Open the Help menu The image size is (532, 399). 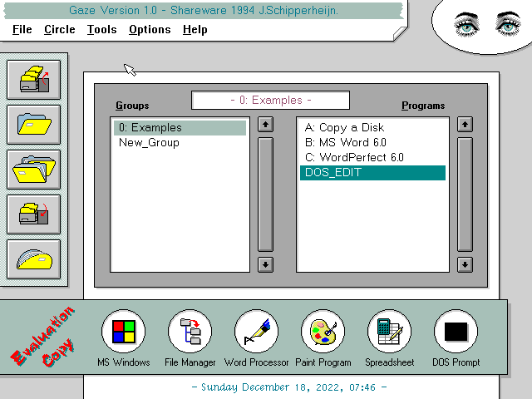coord(195,30)
